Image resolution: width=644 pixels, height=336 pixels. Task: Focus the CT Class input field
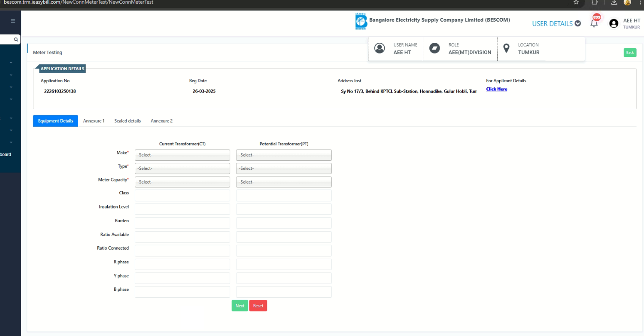point(182,196)
